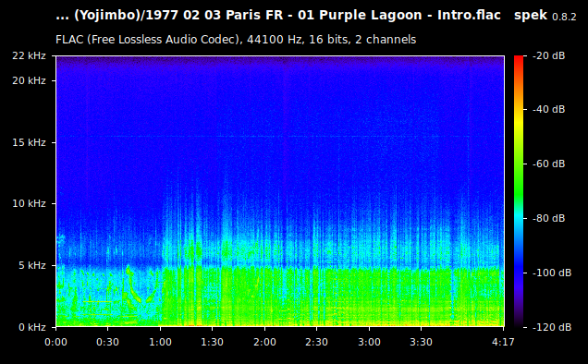Click the file name title ending in 'Intro.flac'
The image size is (588, 364).
pyautogui.click(x=278, y=16)
